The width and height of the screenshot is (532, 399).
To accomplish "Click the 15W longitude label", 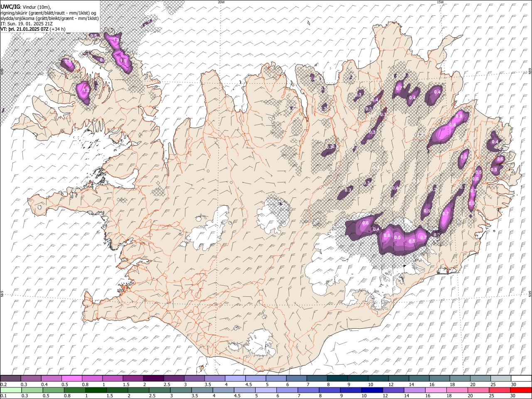I will click(440, 2).
